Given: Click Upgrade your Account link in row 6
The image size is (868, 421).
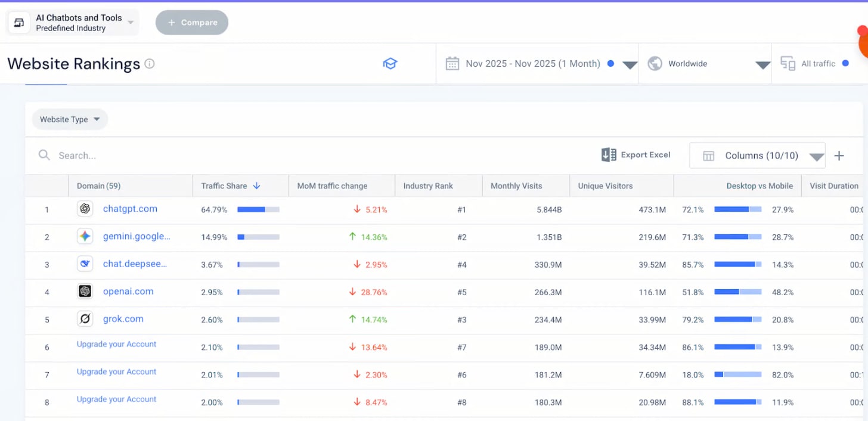Looking at the screenshot, I should click(116, 344).
